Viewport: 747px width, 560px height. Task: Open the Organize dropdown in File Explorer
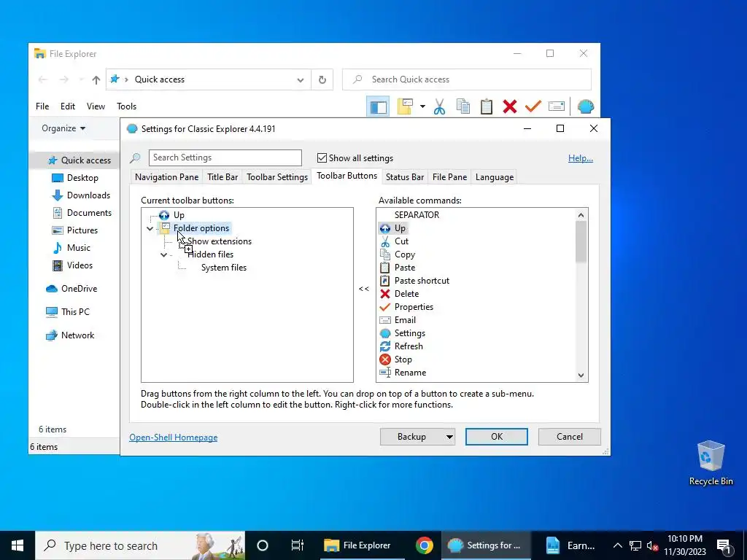[63, 128]
